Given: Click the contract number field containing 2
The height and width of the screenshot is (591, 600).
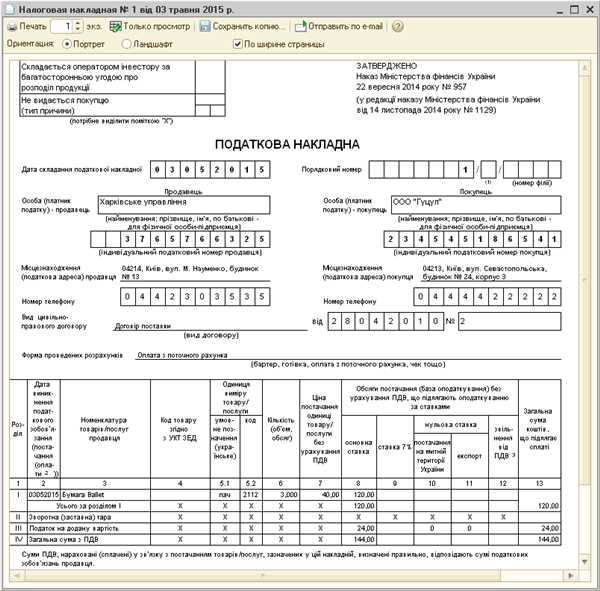Looking at the screenshot, I should pyautogui.click(x=510, y=322).
